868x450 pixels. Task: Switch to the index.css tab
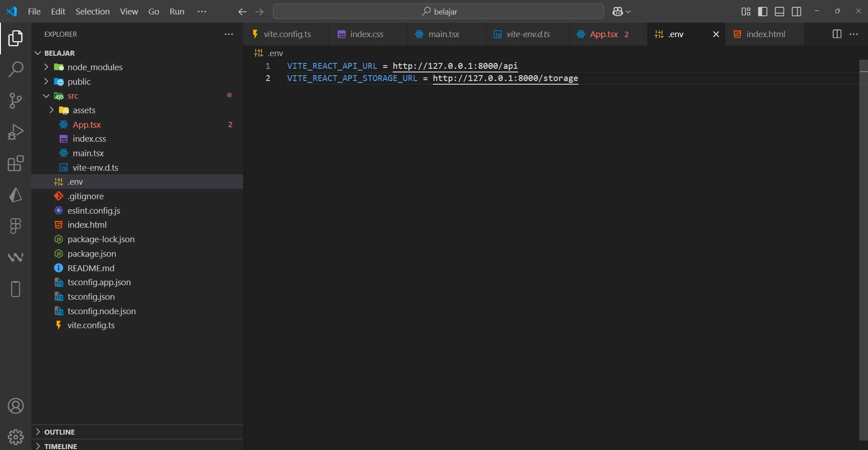point(368,34)
